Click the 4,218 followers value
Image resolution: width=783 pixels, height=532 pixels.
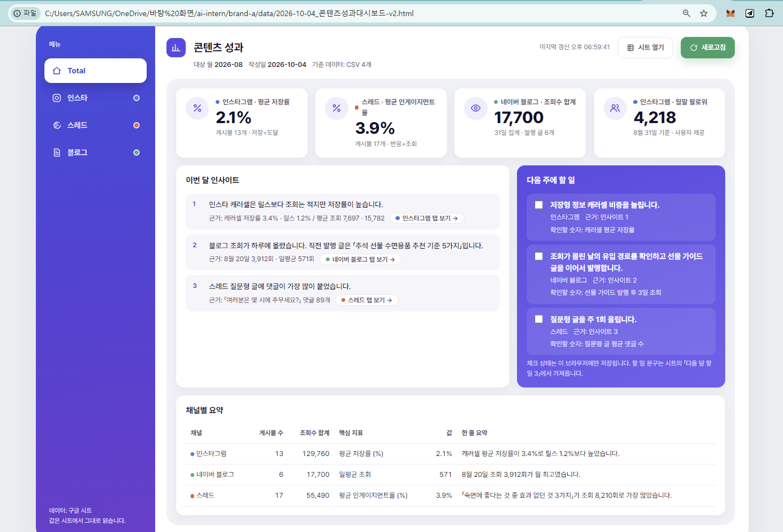[655, 117]
